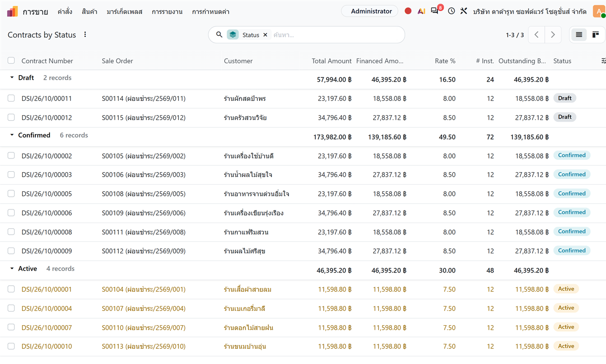
Task: Click the Status group-by layers icon
Action: click(x=233, y=35)
